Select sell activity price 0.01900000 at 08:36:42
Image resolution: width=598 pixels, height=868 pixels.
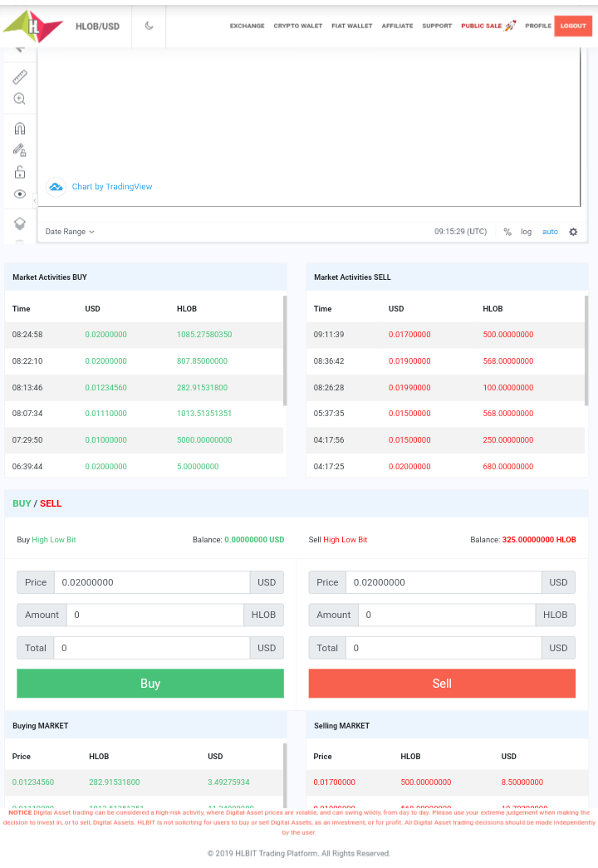point(409,361)
